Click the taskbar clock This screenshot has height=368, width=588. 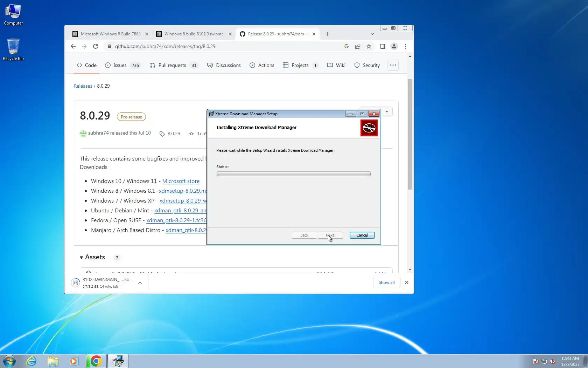[x=570, y=361]
